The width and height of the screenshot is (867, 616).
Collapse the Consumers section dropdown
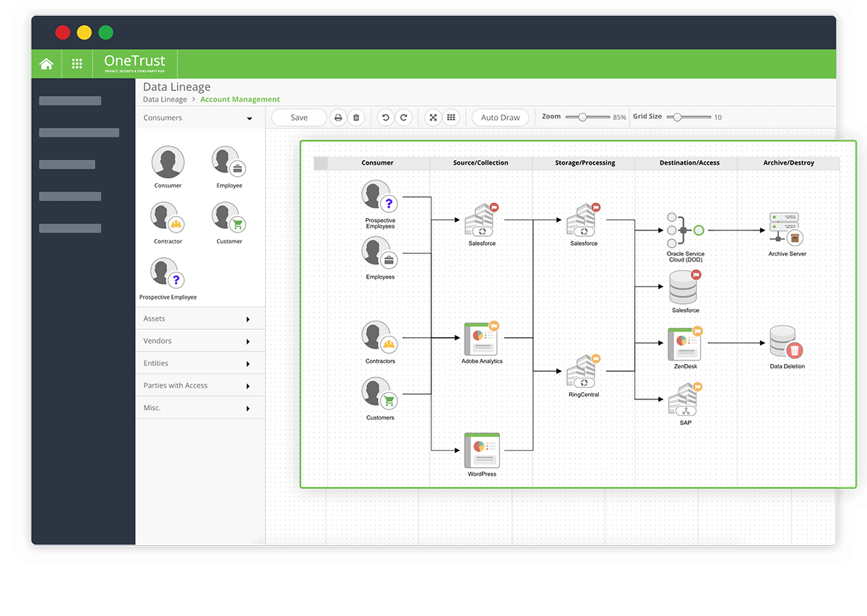(249, 118)
